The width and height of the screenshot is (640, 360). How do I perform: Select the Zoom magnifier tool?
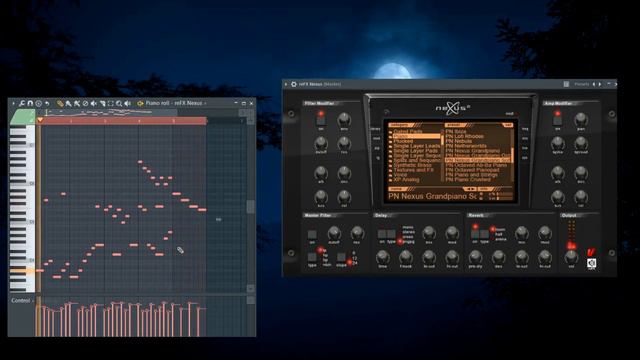pos(119,104)
